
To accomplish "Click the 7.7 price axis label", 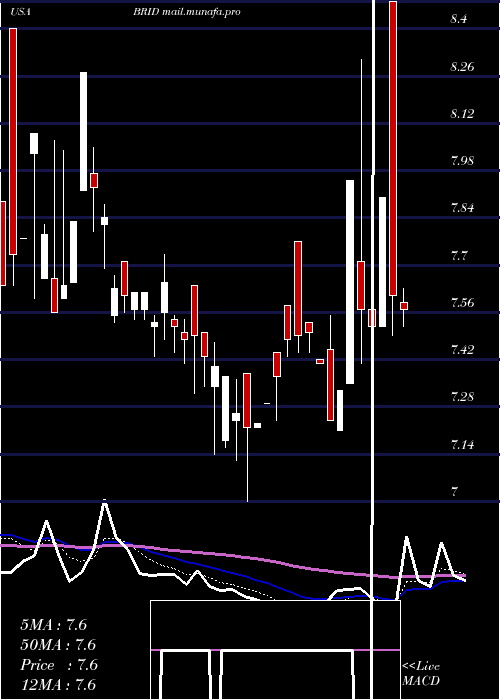I will tap(459, 256).
